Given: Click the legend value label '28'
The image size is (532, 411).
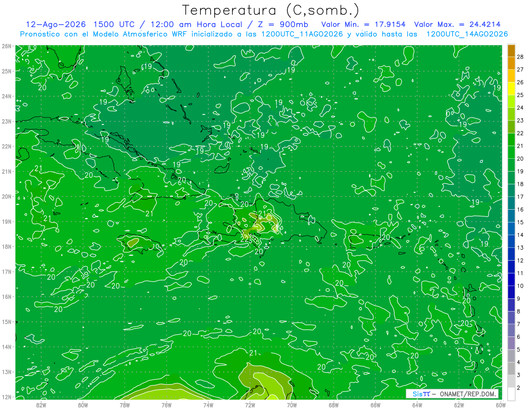Looking at the screenshot, I should pos(520,56).
